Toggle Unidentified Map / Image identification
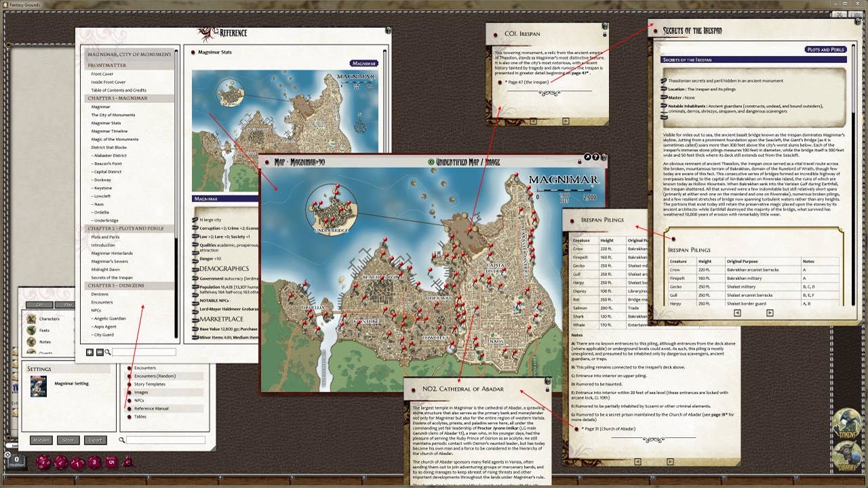 click(431, 160)
